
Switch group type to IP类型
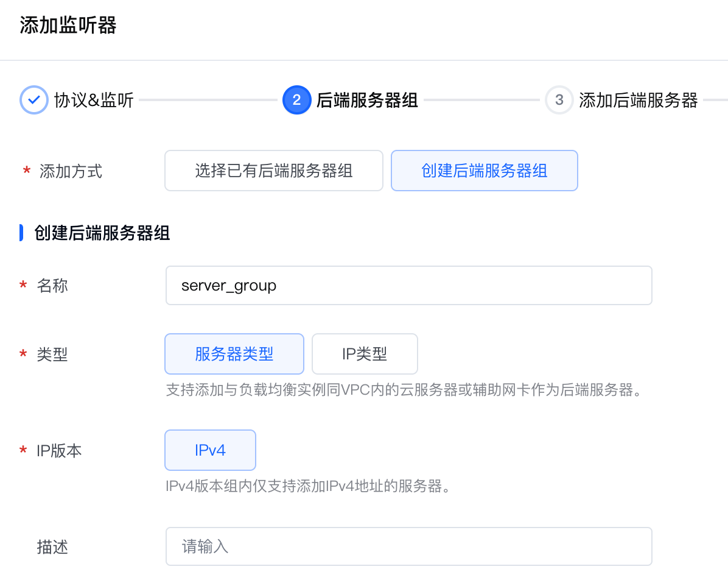coord(365,354)
